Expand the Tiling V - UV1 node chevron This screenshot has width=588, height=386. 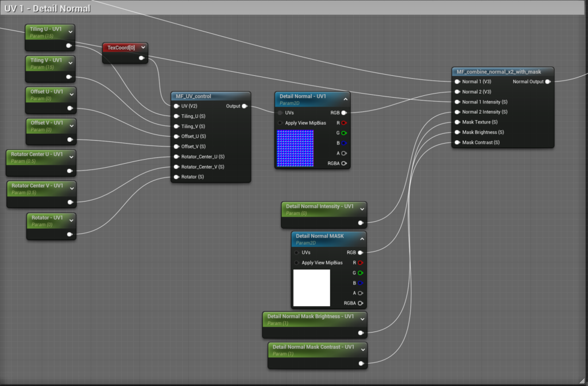tap(71, 63)
